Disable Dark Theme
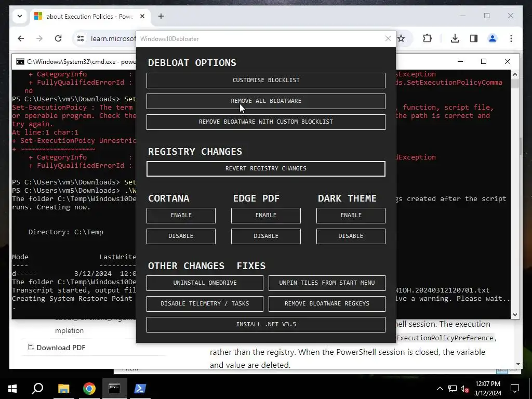The height and width of the screenshot is (399, 532). point(351,236)
